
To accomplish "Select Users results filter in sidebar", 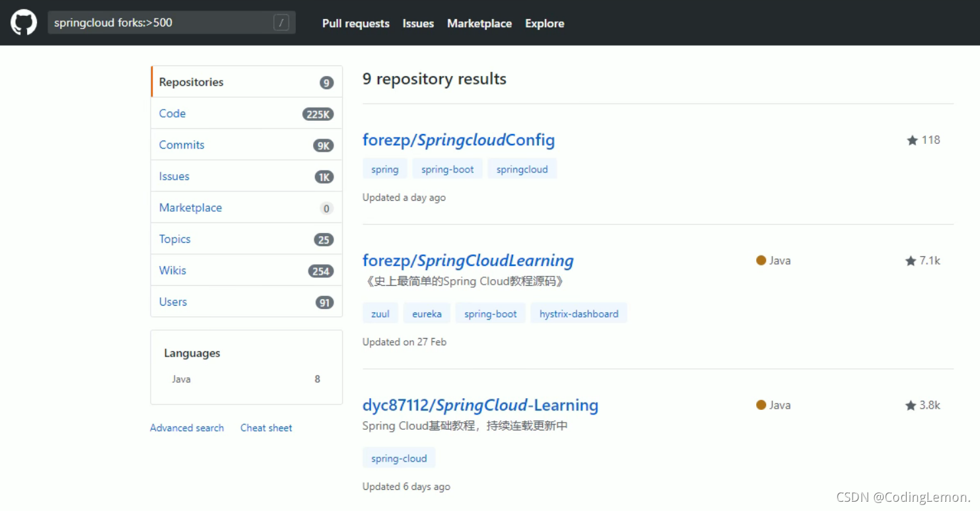I will [246, 302].
